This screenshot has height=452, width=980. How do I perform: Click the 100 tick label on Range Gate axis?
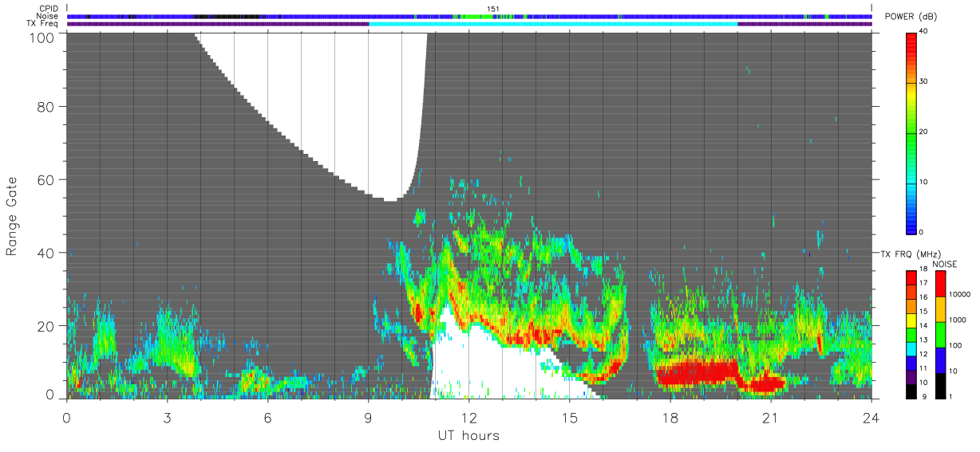[x=43, y=37]
